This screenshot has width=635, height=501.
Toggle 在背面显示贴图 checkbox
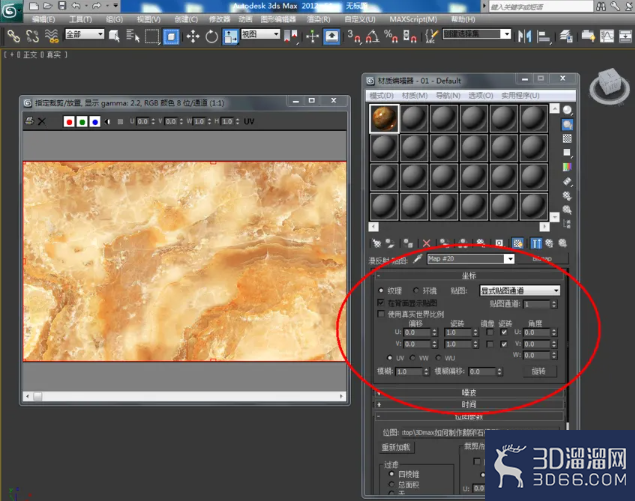click(381, 303)
